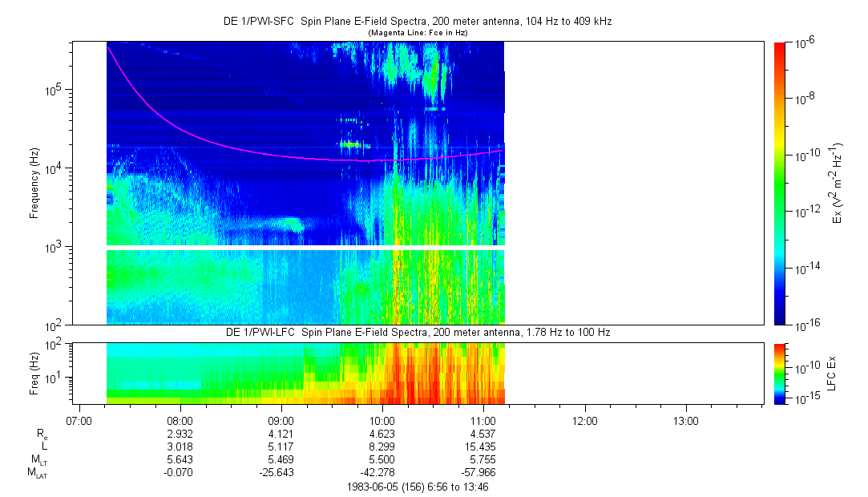Select the Magenta Line Fce subtitle text
The height and width of the screenshot is (497, 868).
417,32
